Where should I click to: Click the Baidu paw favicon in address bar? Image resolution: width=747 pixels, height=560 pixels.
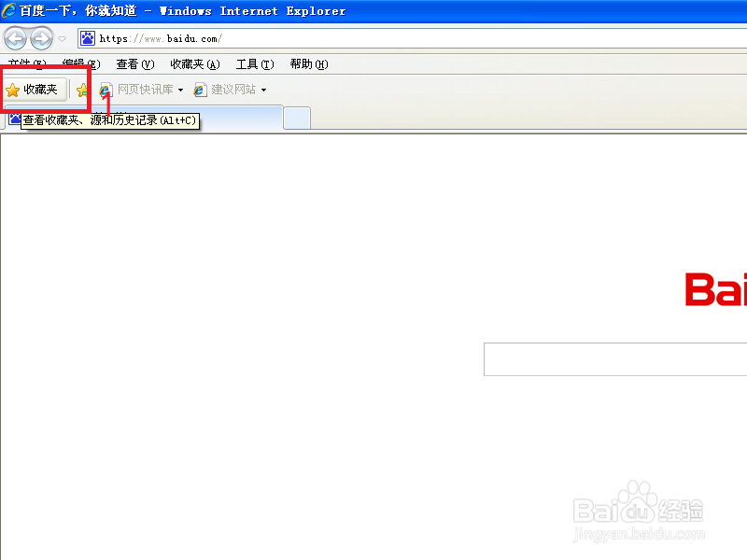[x=87, y=38]
